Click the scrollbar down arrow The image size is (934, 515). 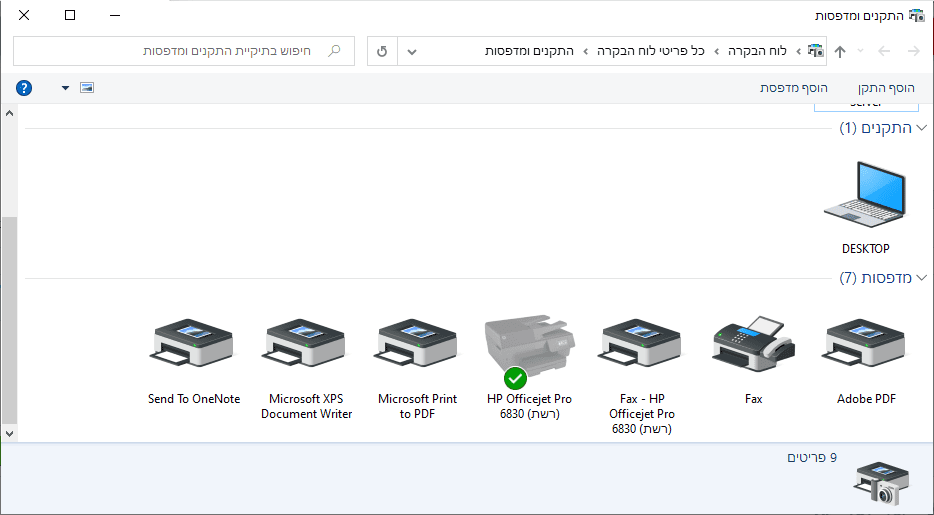pos(10,433)
